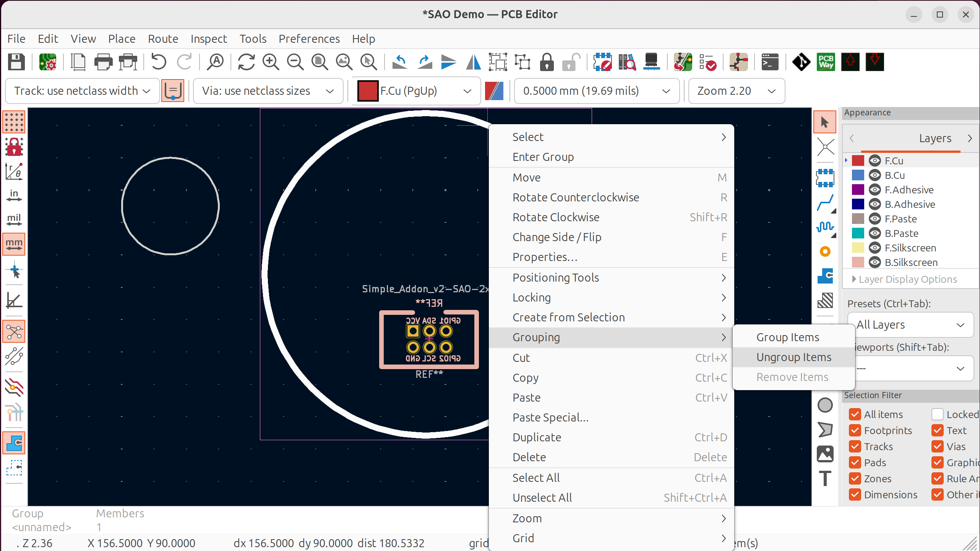Click next arrow beside Layers tab

pyautogui.click(x=970, y=138)
